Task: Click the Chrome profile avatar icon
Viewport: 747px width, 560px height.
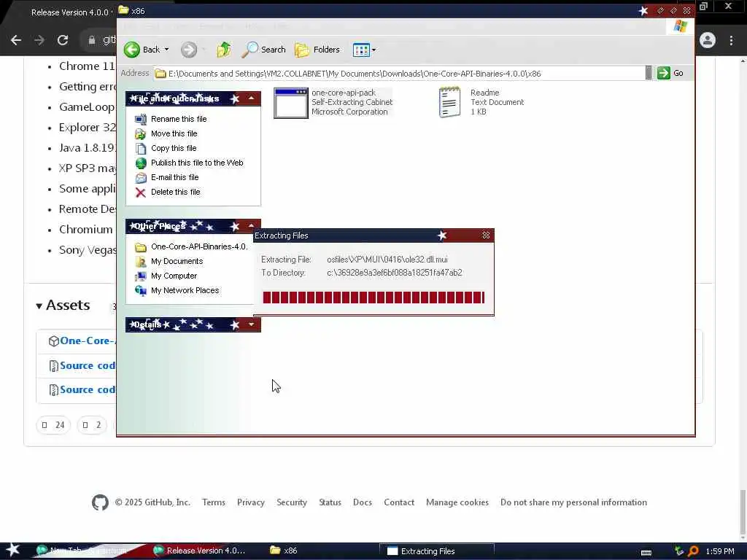Action: [x=708, y=40]
